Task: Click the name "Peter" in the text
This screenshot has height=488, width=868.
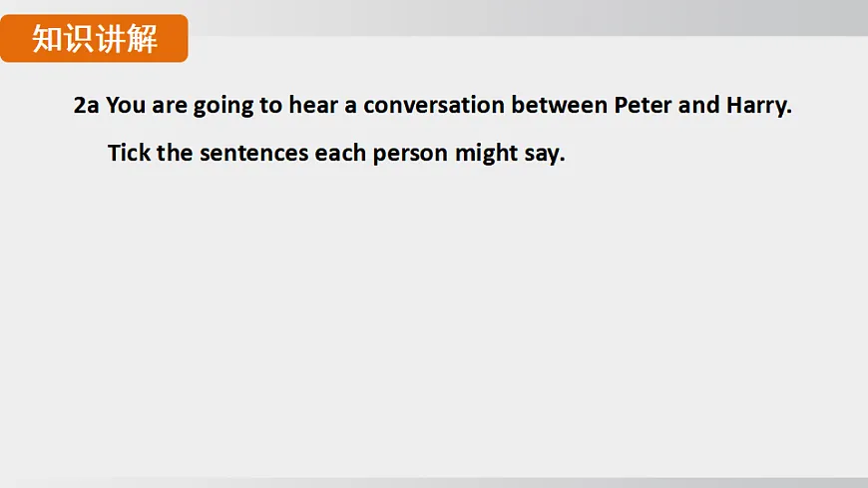Action: click(643, 105)
